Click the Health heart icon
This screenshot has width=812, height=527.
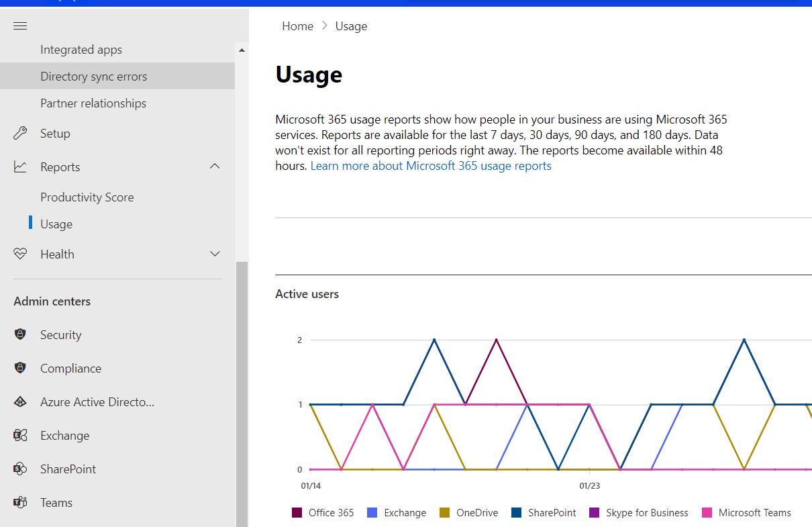(x=20, y=254)
